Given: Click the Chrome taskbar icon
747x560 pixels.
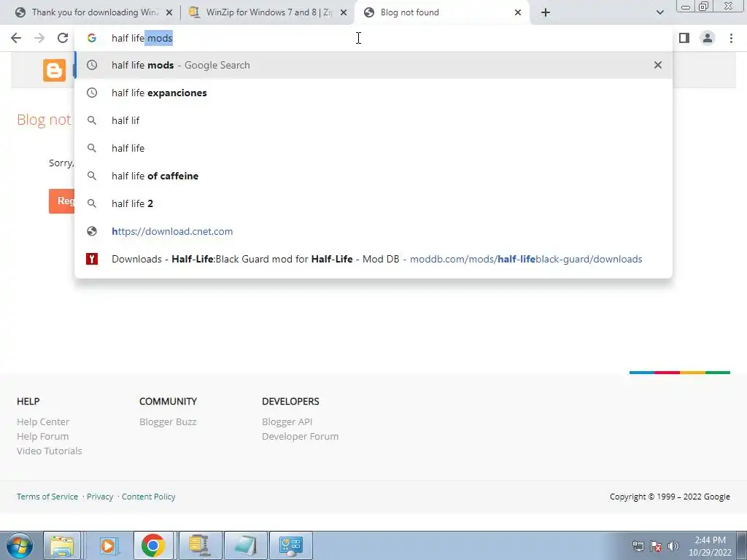Looking at the screenshot, I should [153, 545].
